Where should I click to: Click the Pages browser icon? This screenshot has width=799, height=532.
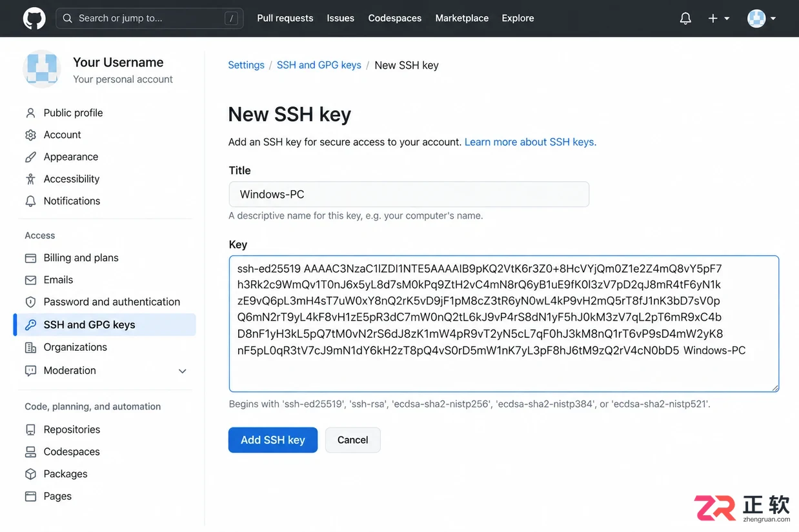pos(30,497)
